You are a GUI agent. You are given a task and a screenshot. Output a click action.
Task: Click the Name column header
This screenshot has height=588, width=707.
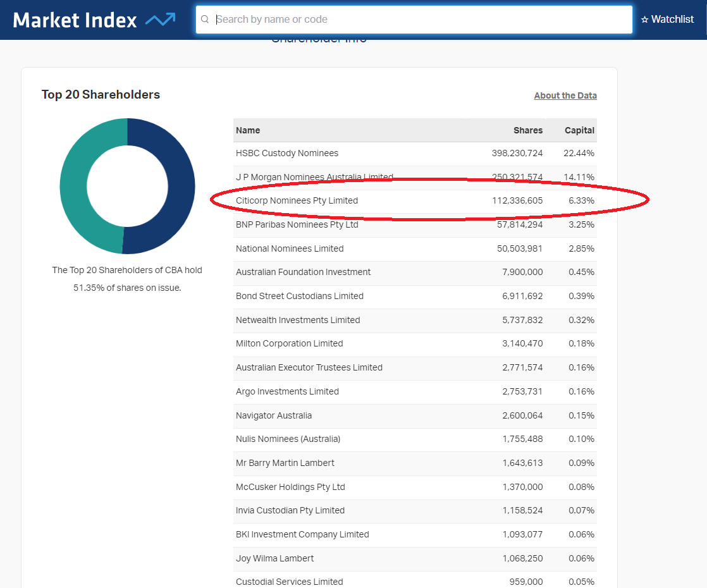click(248, 130)
